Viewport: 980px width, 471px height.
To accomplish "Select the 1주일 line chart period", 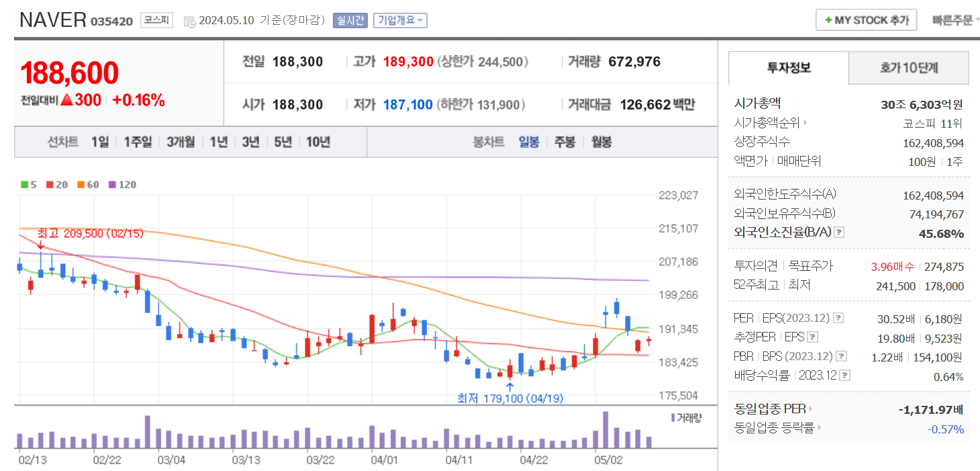I will click(x=138, y=142).
